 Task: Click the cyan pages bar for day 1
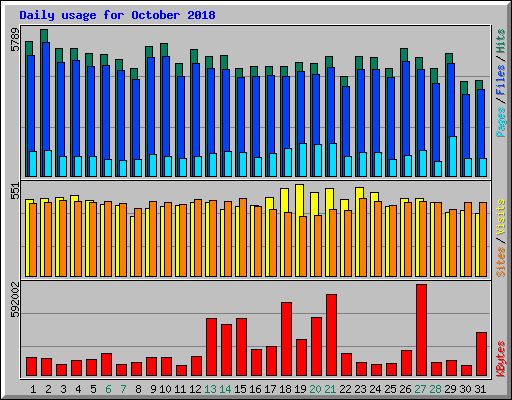point(33,164)
